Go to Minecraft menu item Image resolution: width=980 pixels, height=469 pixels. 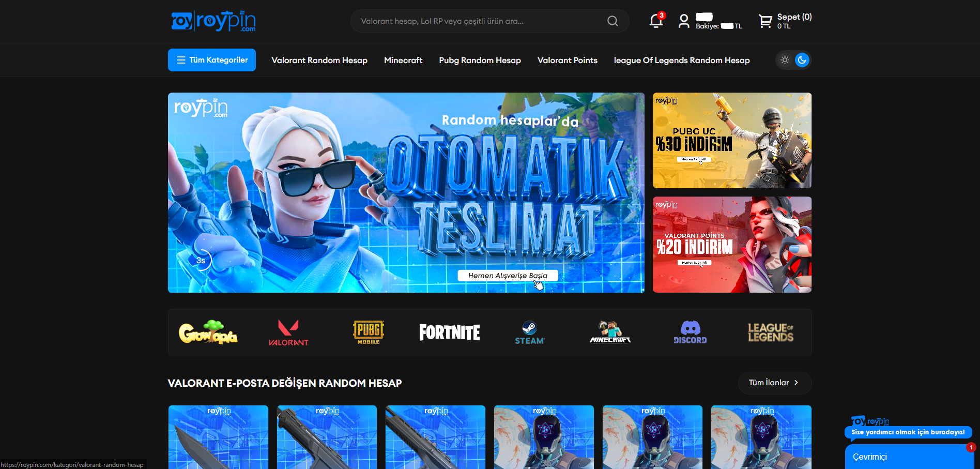coord(403,60)
